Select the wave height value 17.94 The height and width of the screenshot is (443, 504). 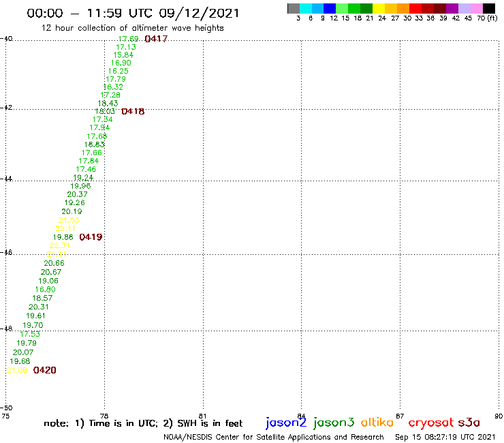(x=99, y=127)
